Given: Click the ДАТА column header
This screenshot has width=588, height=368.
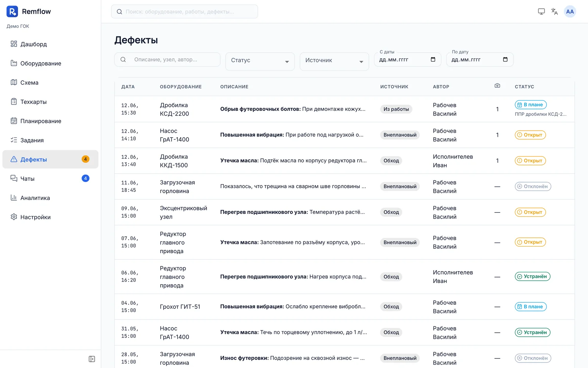Looking at the screenshot, I should (128, 86).
